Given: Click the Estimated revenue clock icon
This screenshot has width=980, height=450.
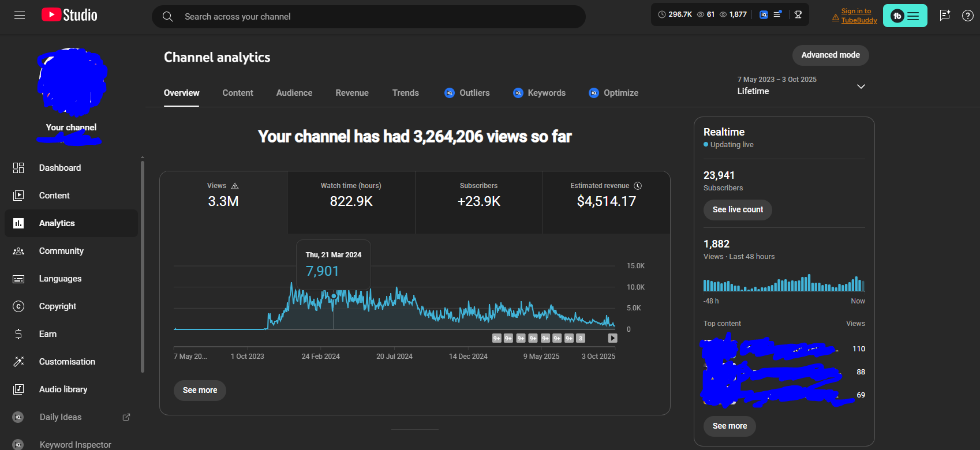Looking at the screenshot, I should [638, 186].
